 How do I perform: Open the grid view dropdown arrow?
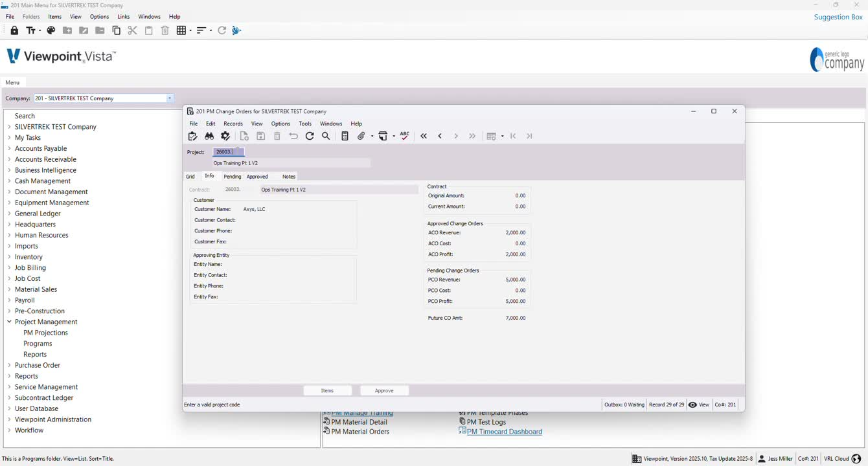[x=190, y=30]
